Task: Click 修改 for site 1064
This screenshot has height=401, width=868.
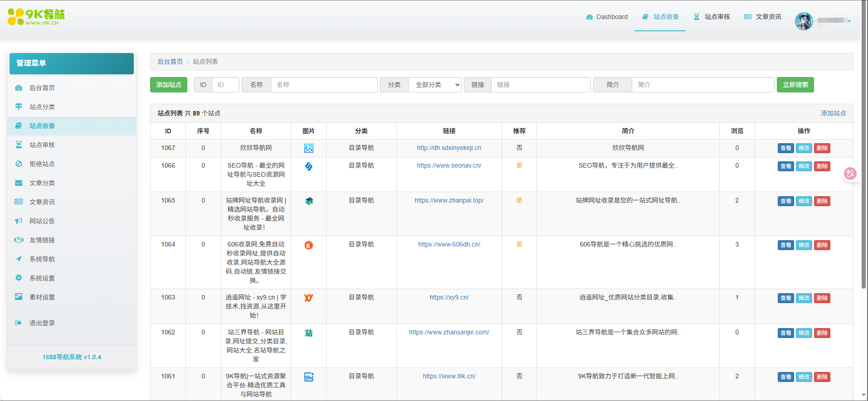Action: (804, 245)
